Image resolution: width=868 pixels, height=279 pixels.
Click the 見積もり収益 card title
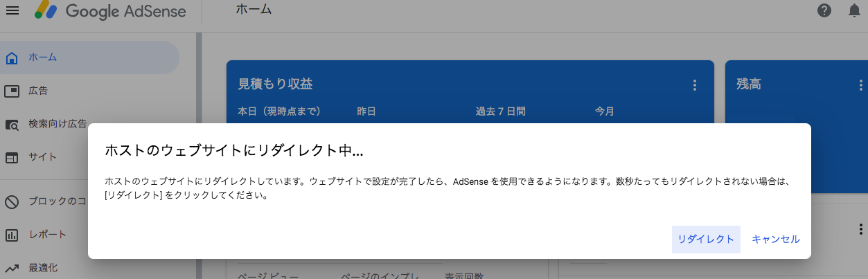pos(275,84)
